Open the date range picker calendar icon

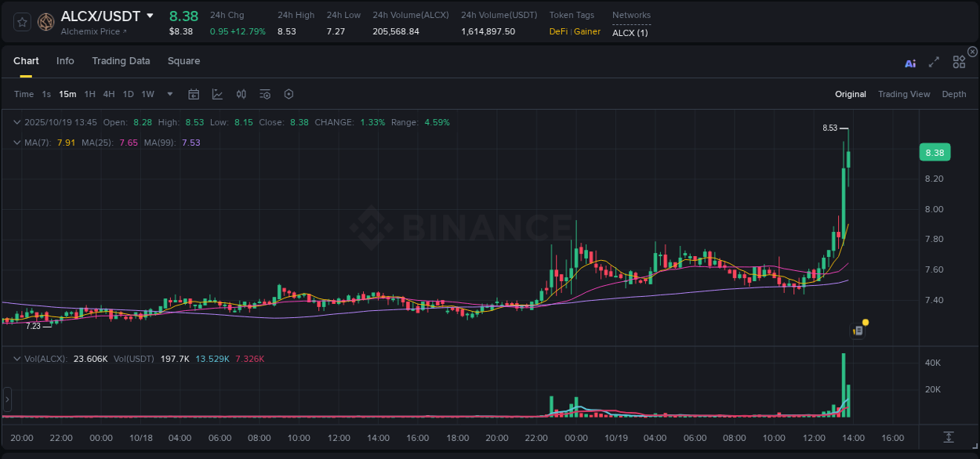tap(194, 94)
